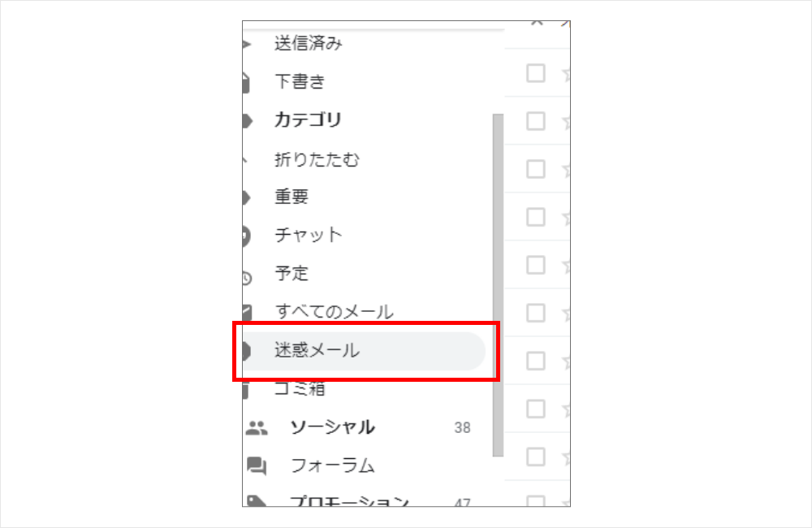Click the ソーシャル people icon
Viewport: 812px width, 528px height.
point(257,428)
